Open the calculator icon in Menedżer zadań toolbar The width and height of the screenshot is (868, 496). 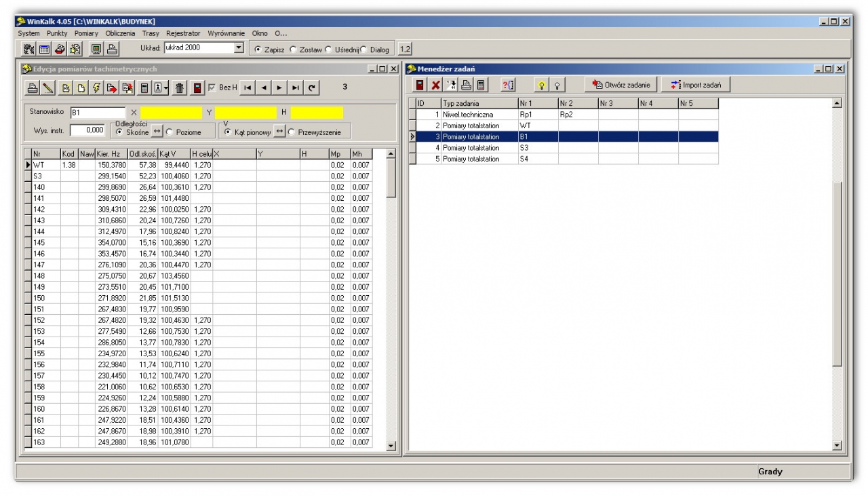(x=480, y=84)
